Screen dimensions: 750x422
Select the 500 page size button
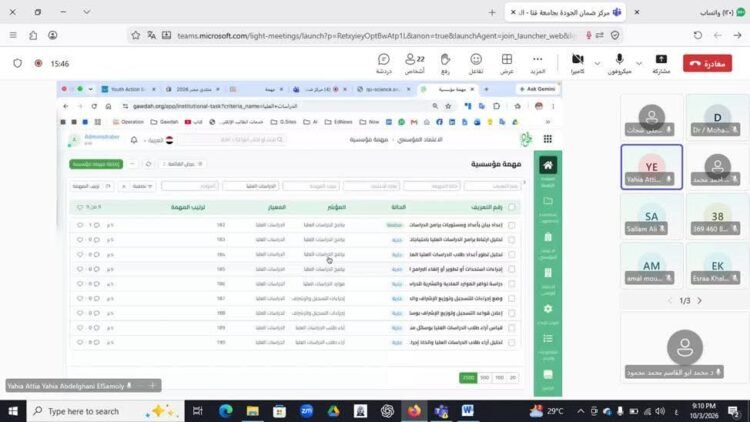[x=485, y=378]
